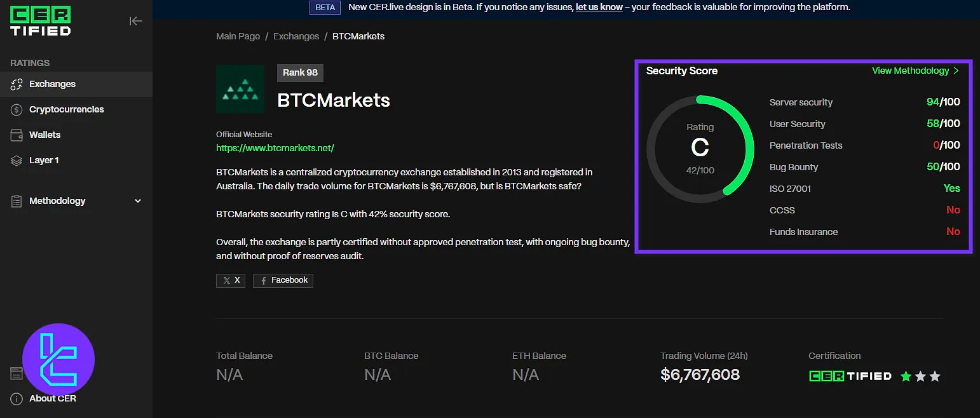
Task: Open Exchanges from the breadcrumb
Action: 296,36
